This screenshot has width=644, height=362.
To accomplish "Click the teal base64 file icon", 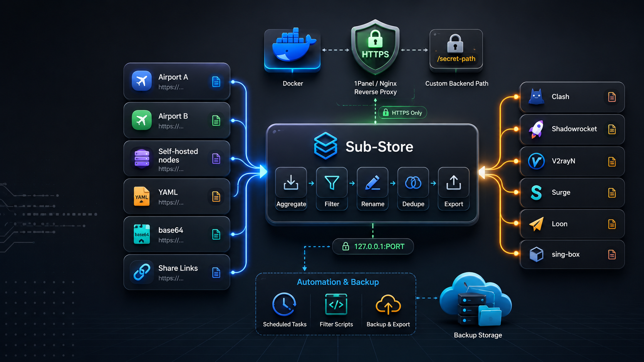I will tap(142, 234).
